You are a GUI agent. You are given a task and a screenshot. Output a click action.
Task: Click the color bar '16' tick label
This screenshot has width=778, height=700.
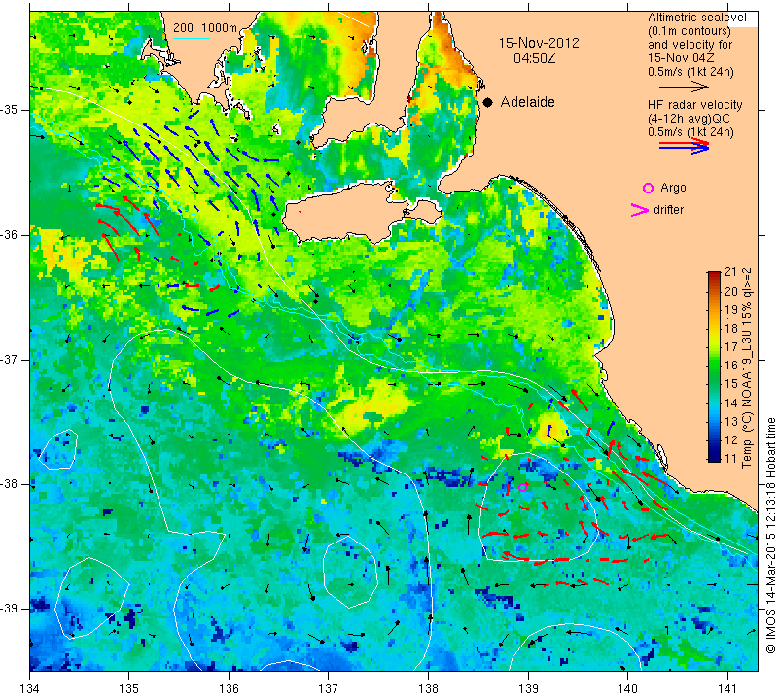[x=730, y=366]
